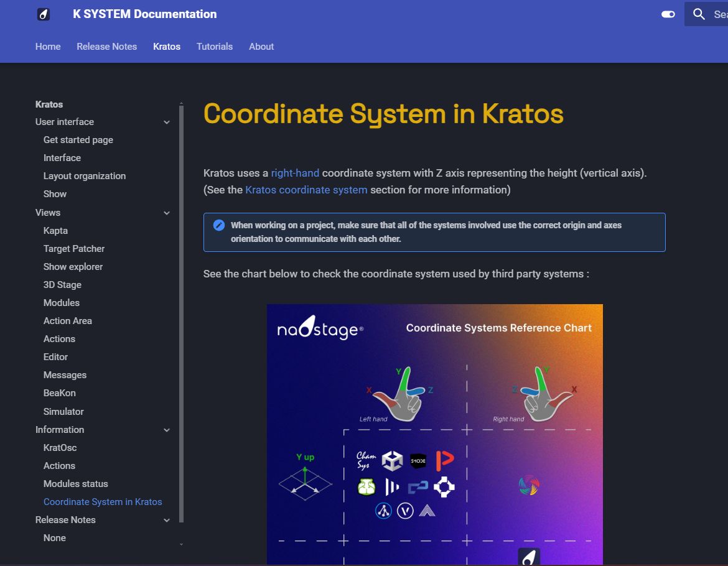
Task: Click the naostage logo in the chart
Action: [x=320, y=328]
